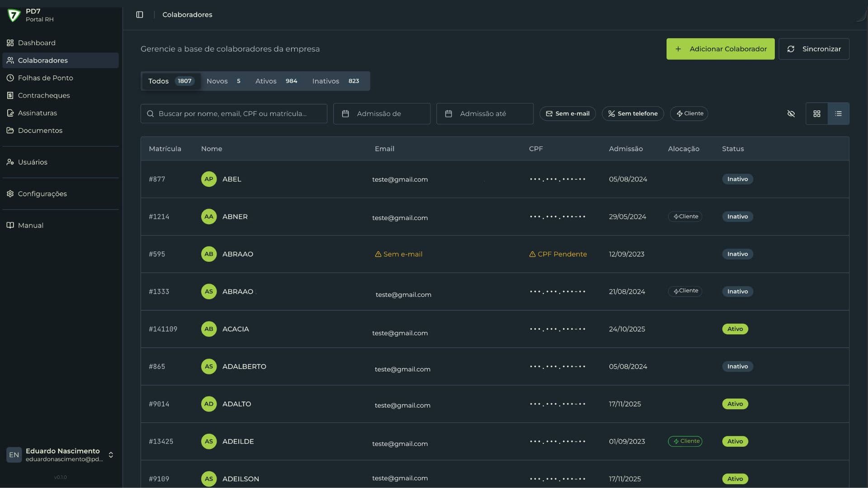The width and height of the screenshot is (868, 488).
Task: Open the Admissão até date picker
Action: tap(485, 114)
